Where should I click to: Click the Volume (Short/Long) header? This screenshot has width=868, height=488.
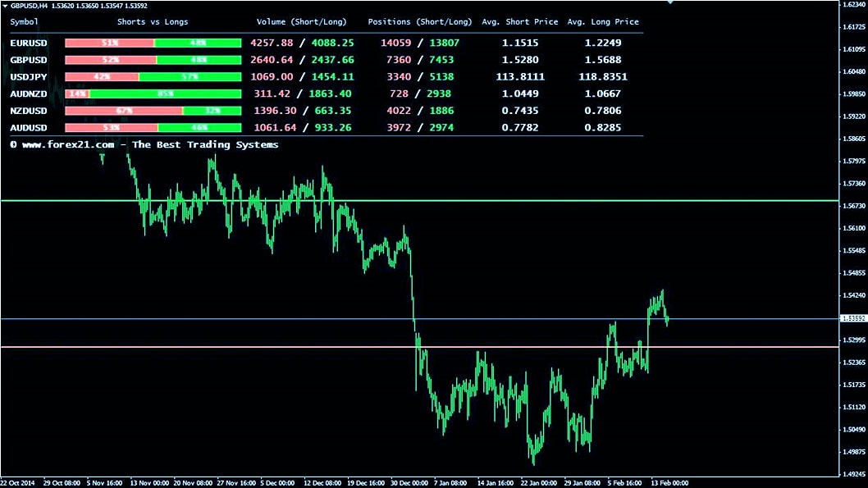pyautogui.click(x=302, y=21)
